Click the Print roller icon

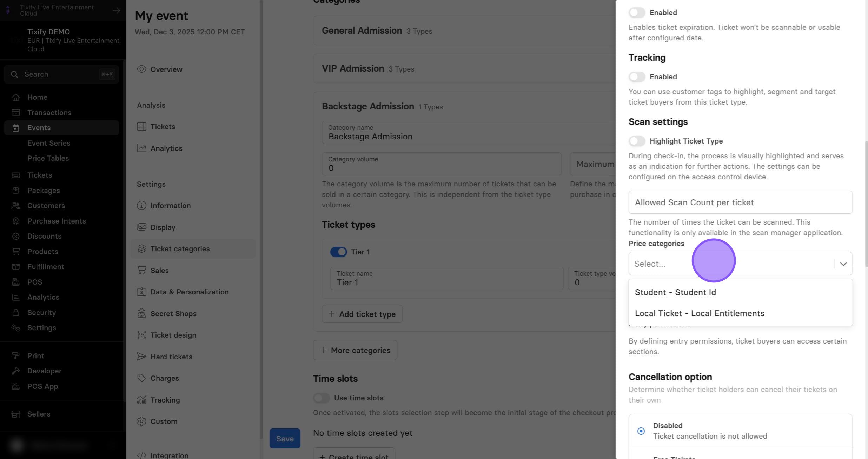(x=15, y=356)
